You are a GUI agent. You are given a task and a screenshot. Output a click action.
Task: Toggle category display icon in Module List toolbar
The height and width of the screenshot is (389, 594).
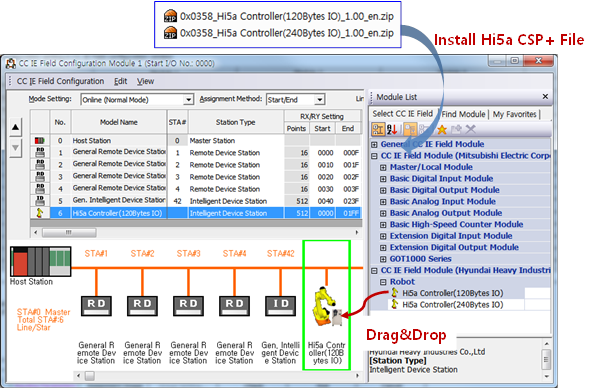tap(378, 130)
